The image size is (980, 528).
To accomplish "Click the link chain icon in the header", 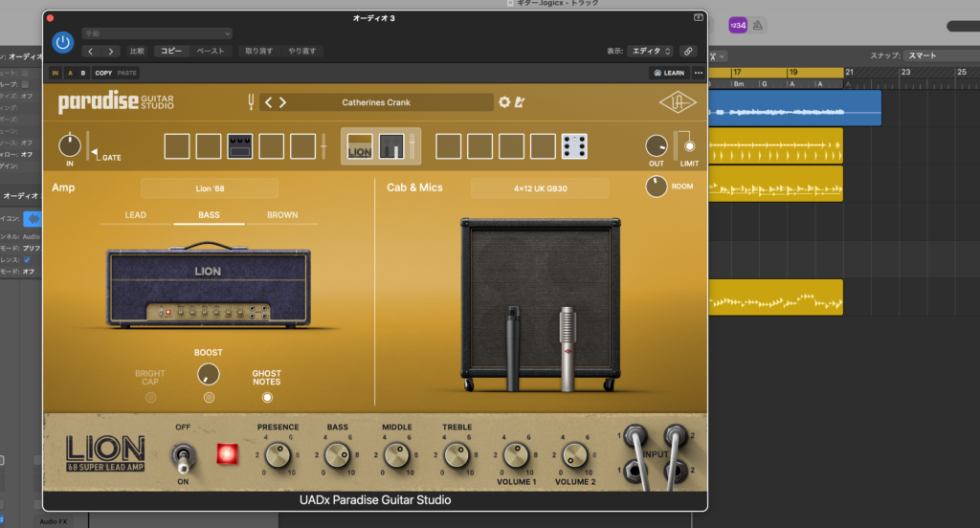I will (688, 51).
